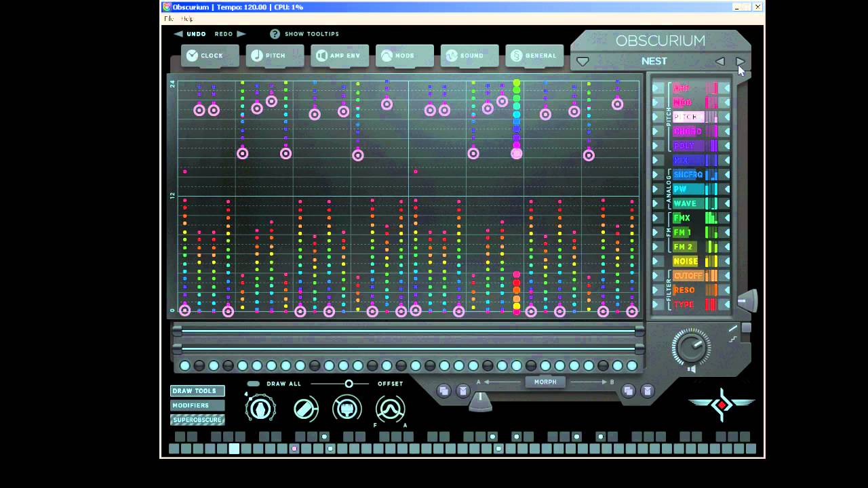Load the next preset with right arrow
The height and width of the screenshot is (488, 868).
tap(740, 61)
